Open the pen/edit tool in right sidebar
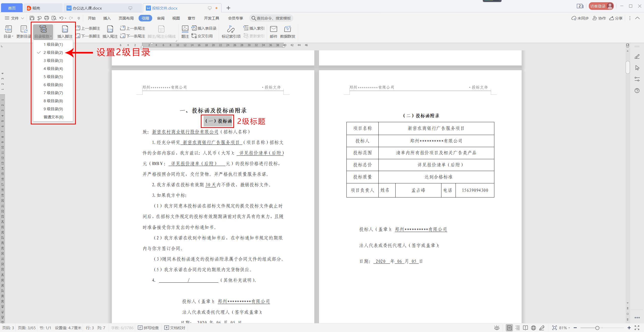The height and width of the screenshot is (332, 644). pyautogui.click(x=637, y=57)
